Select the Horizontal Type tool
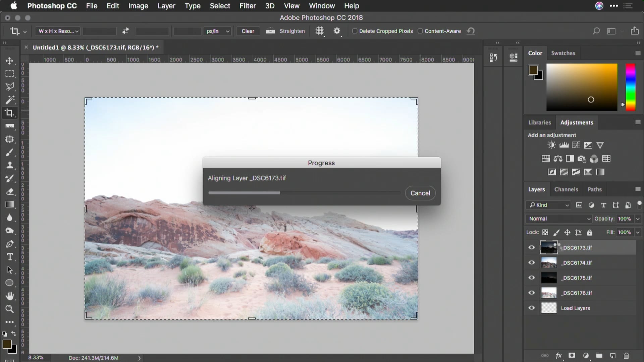Screen dimensions: 644x362 click(x=10, y=257)
